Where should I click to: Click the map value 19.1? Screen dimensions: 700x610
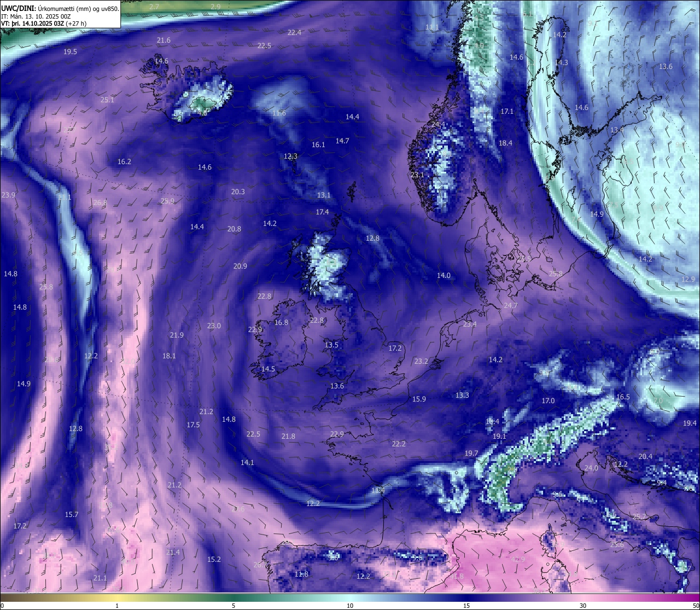pos(499,437)
